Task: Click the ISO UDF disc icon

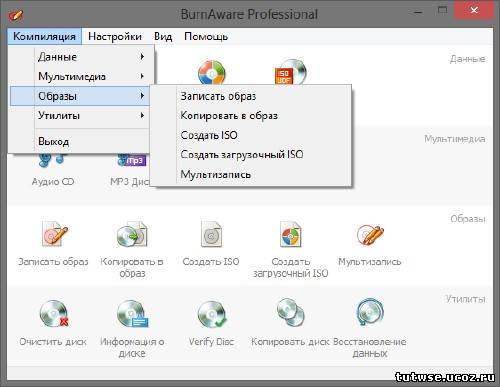Action: point(290,72)
